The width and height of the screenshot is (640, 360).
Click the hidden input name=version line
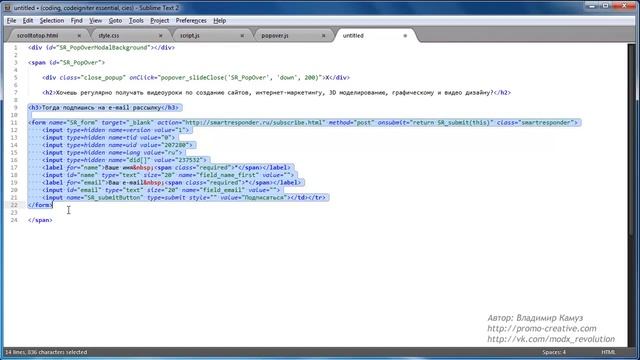tap(116, 130)
